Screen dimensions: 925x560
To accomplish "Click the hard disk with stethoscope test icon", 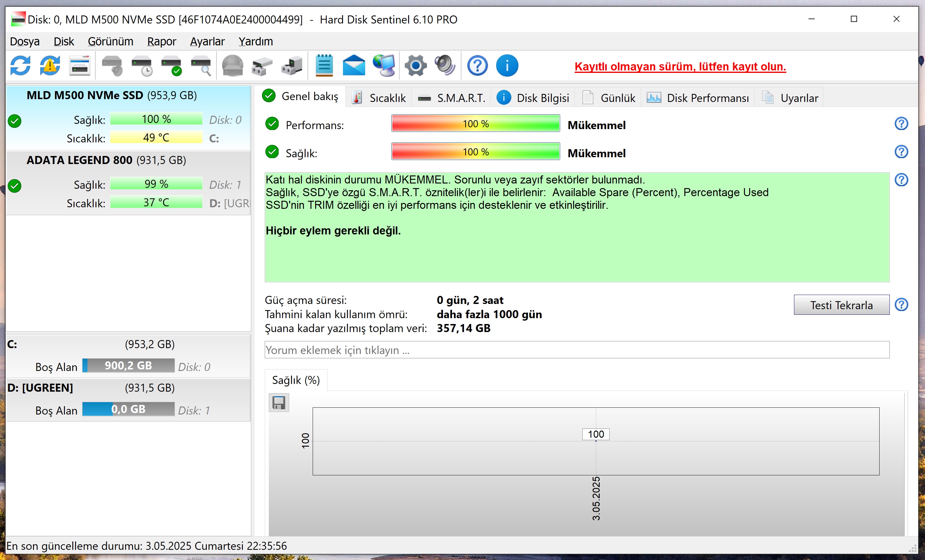I will click(112, 66).
